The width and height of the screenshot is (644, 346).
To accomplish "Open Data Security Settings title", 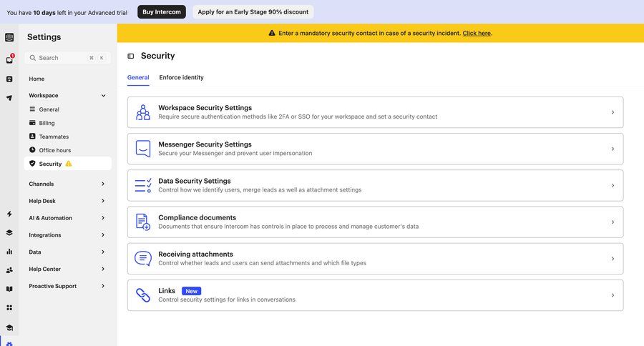I will (194, 181).
